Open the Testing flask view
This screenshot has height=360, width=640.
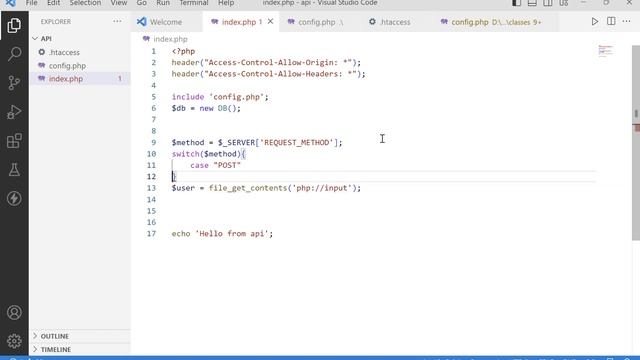(14, 170)
